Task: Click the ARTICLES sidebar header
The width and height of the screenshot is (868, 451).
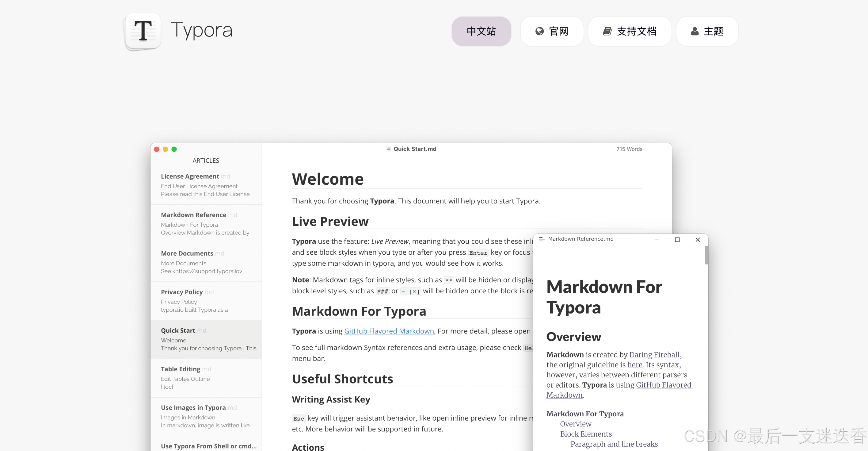Action: [x=206, y=160]
